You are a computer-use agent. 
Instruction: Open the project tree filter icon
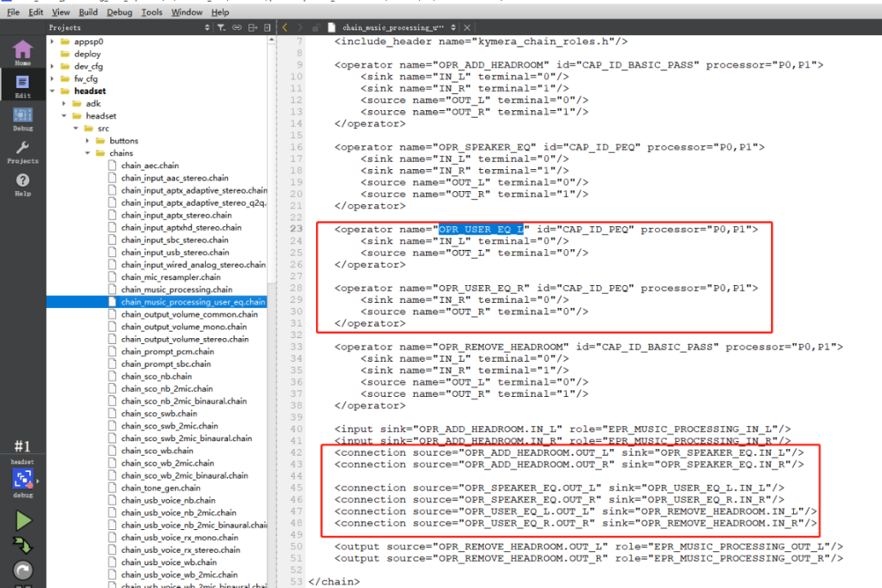click(x=221, y=28)
